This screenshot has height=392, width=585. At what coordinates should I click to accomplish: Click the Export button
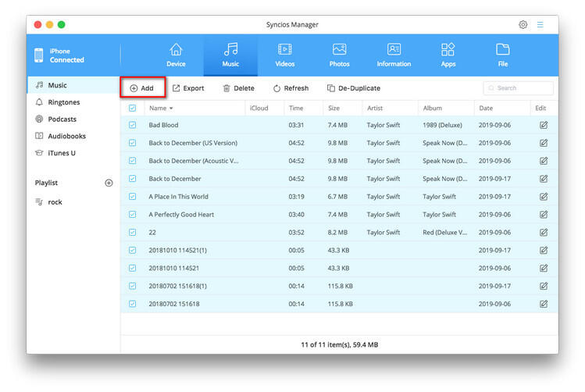tap(188, 88)
